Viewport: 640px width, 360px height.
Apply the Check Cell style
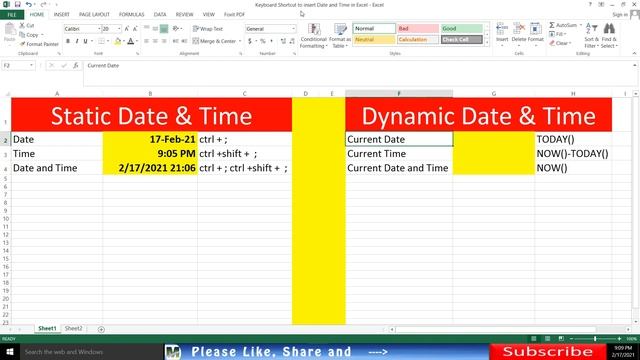[x=462, y=40]
